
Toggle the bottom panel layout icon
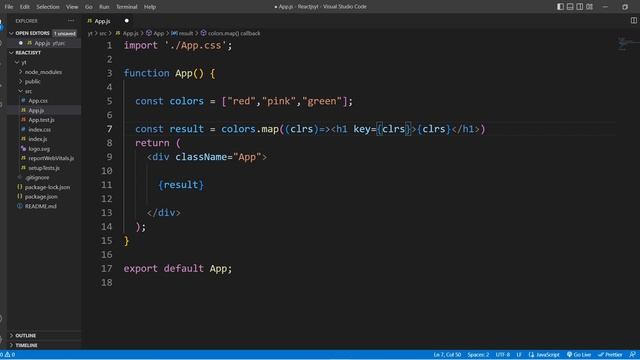click(x=570, y=7)
